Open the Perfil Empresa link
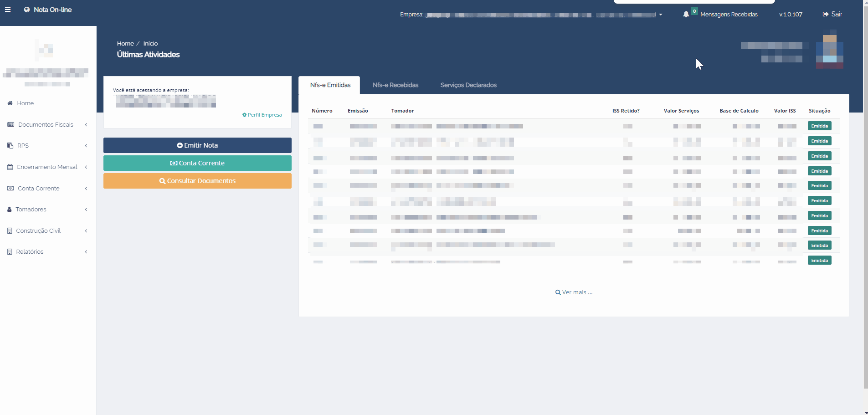 [262, 115]
